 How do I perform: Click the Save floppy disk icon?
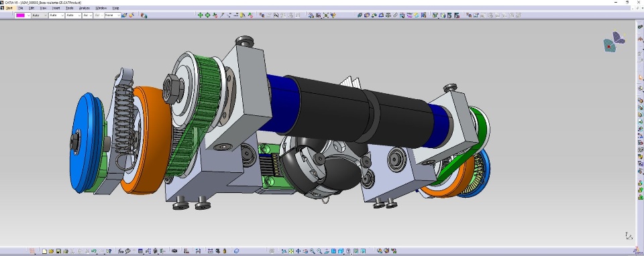click(58, 251)
